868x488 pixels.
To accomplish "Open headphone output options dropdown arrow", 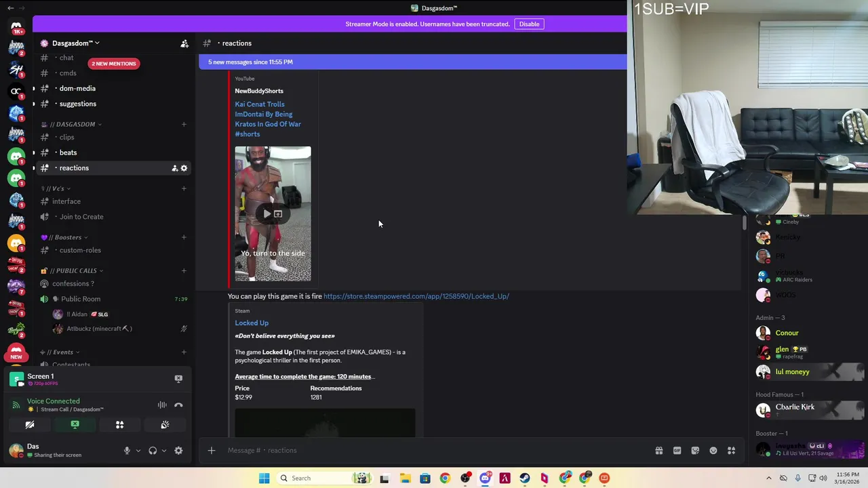I will [x=163, y=451].
